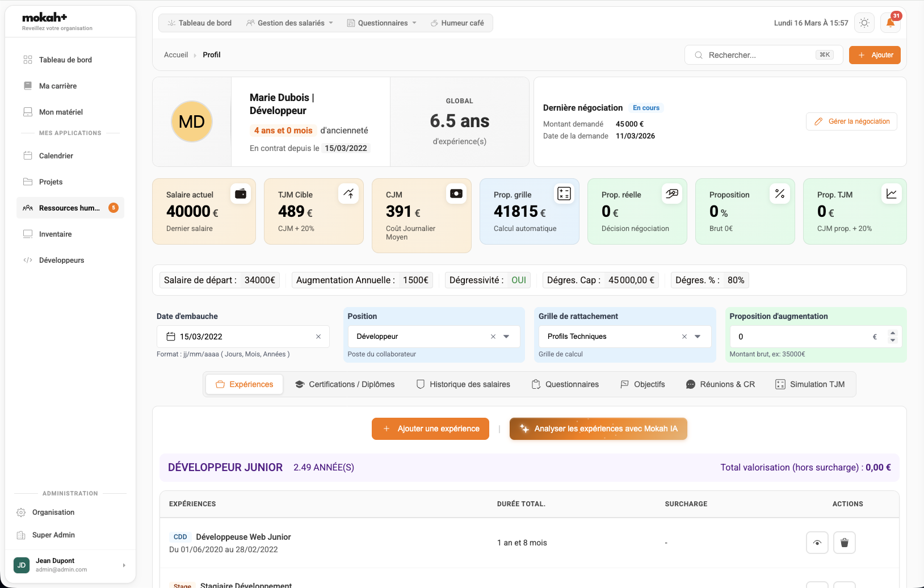The height and width of the screenshot is (588, 924).
Task: Click Analyser les expériences avec Mokah IA
Action: pos(598,429)
